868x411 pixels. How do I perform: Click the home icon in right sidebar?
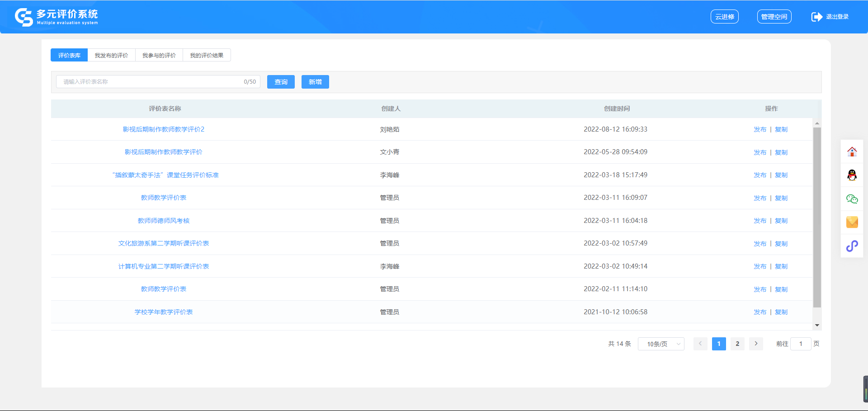click(852, 152)
